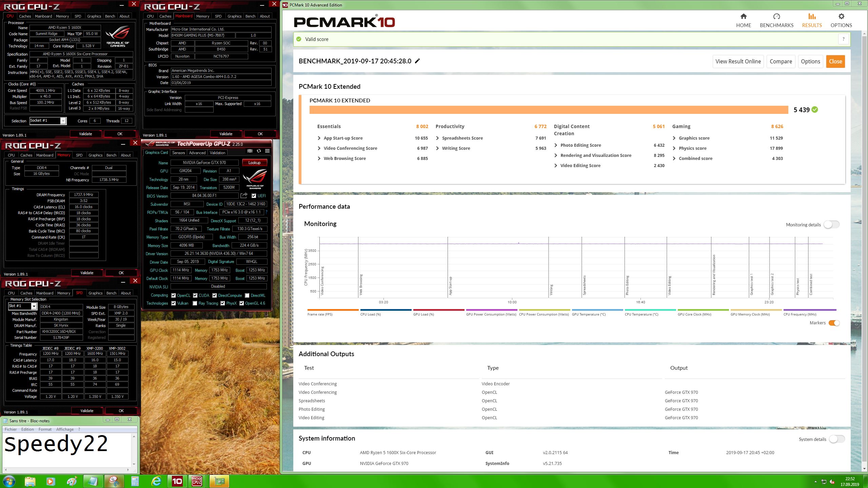Click the green validity check beside score 5 439
The width and height of the screenshot is (868, 488).
point(815,109)
